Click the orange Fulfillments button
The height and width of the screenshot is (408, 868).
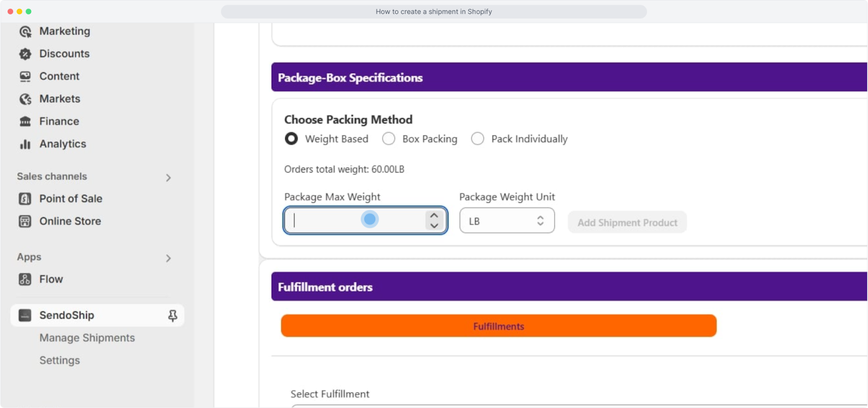click(x=499, y=326)
